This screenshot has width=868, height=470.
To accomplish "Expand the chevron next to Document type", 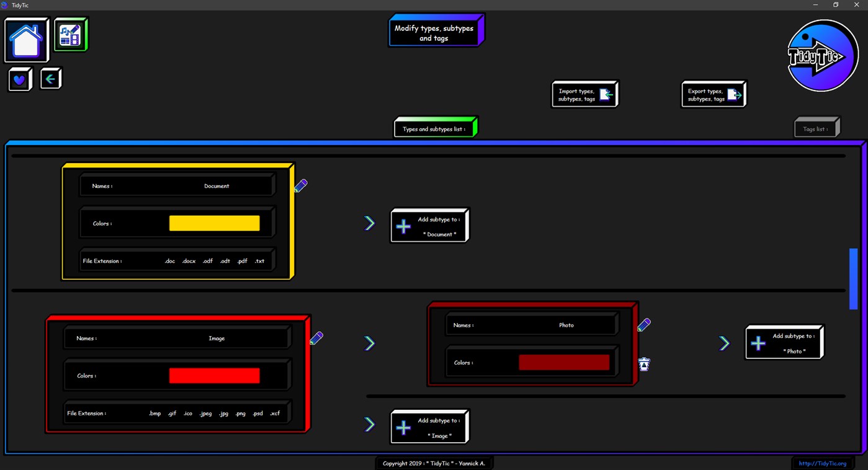I will [x=369, y=223].
